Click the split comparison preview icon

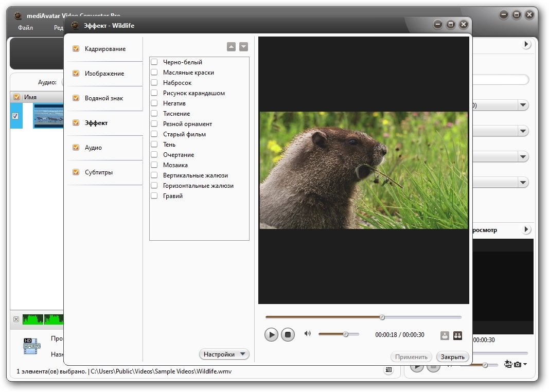(457, 336)
